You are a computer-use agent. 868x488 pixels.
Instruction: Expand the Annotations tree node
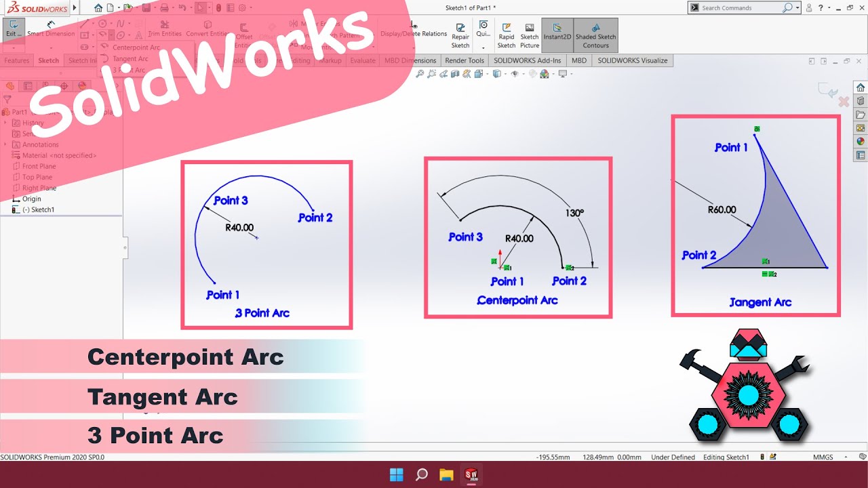(x=7, y=144)
